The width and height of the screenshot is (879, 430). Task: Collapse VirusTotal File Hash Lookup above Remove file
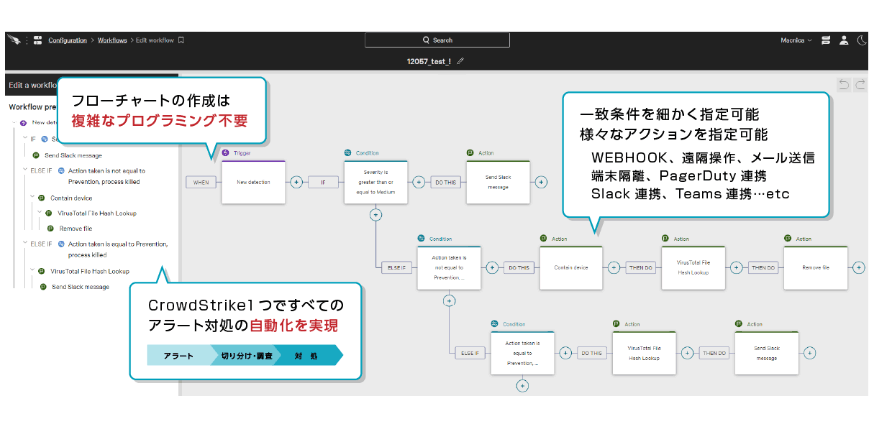tap(39, 213)
